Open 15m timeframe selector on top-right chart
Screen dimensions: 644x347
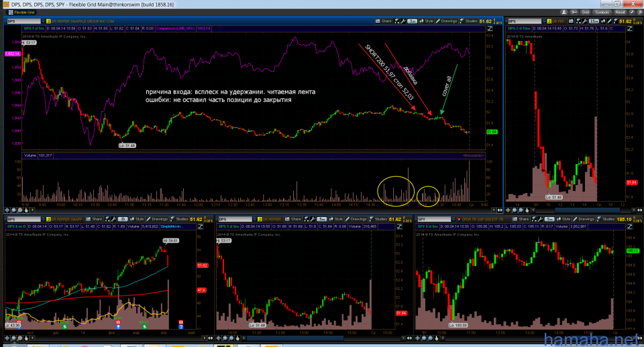[x=594, y=21]
